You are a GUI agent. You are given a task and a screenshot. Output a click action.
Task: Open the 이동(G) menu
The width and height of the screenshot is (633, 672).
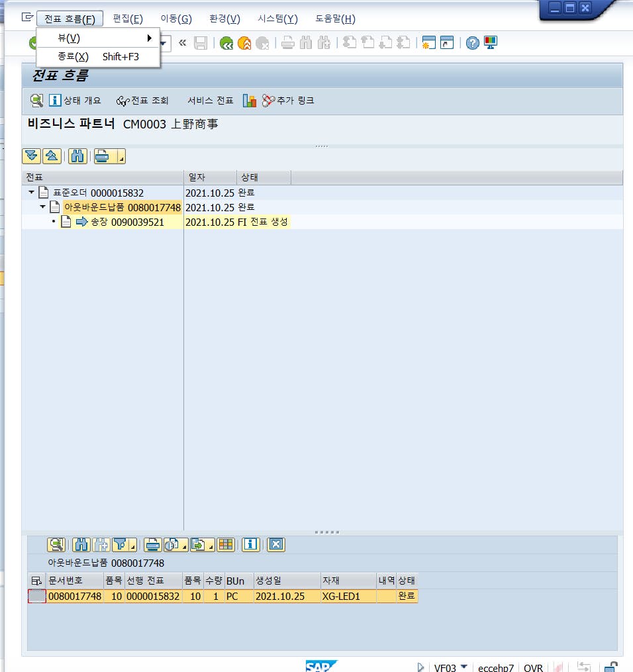(x=176, y=19)
